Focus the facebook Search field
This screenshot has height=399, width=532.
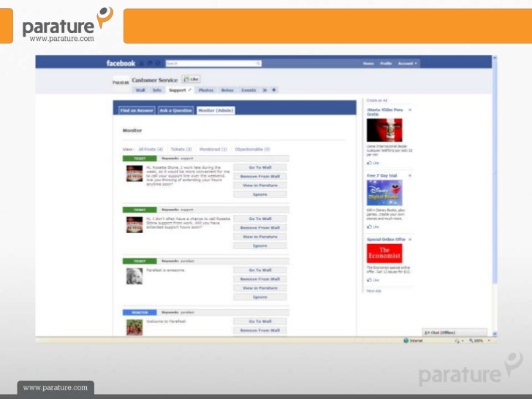click(213, 64)
